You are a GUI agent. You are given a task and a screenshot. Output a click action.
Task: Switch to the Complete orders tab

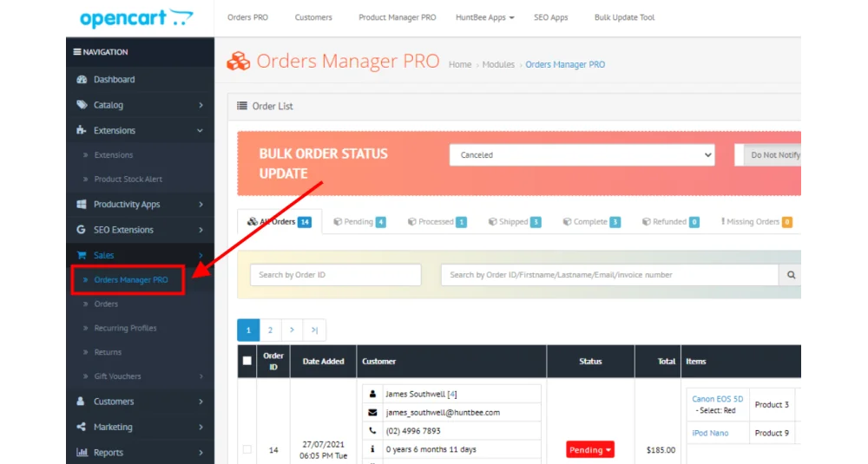[591, 222]
